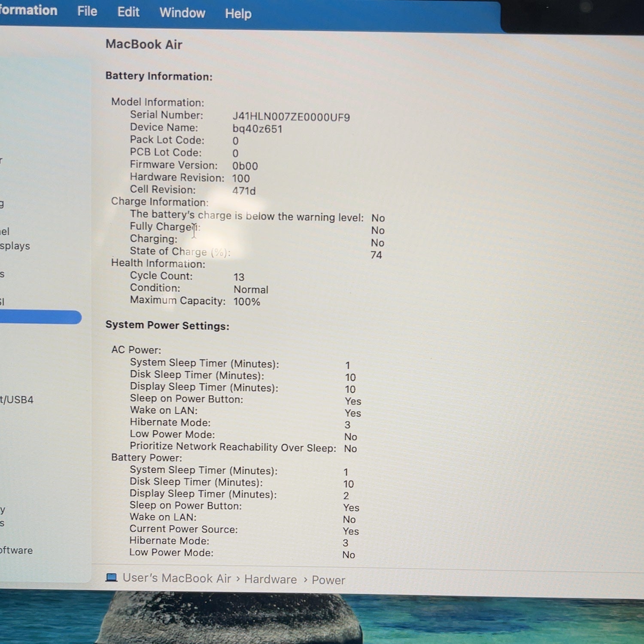Screen dimensions: 644x644
Task: Click the MacBook Air heading
Action: click(x=144, y=44)
